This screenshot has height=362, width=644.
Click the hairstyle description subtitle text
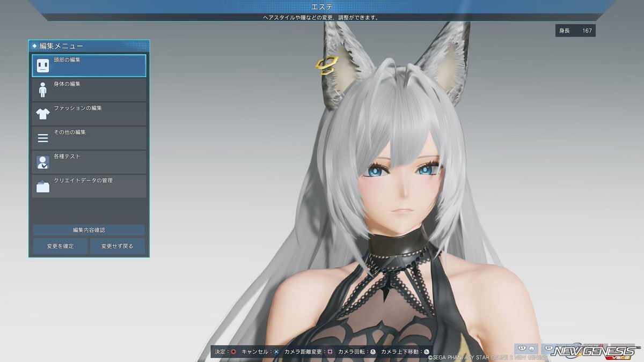tap(320, 17)
